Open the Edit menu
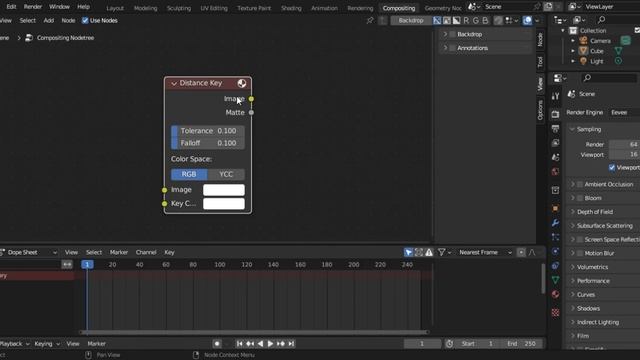The image size is (640, 360). [x=11, y=7]
